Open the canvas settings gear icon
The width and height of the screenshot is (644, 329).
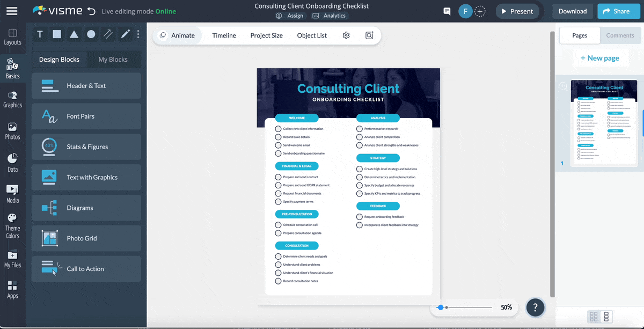click(346, 35)
